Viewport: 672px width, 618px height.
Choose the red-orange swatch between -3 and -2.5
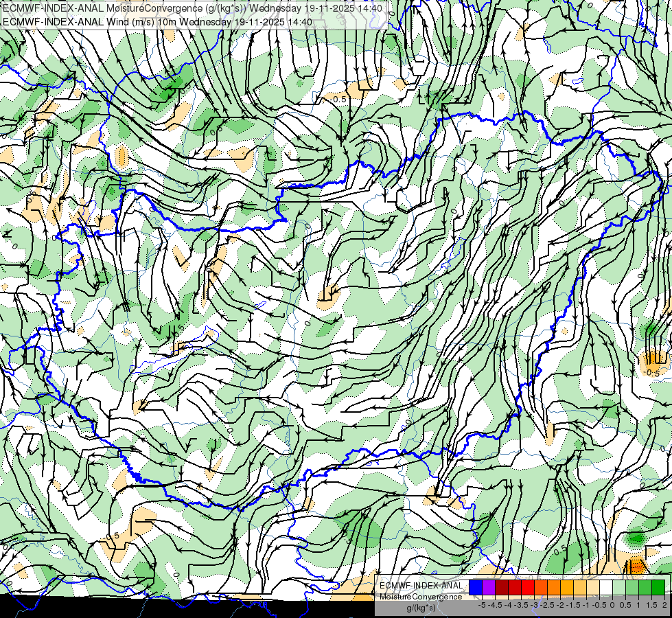coord(541,587)
